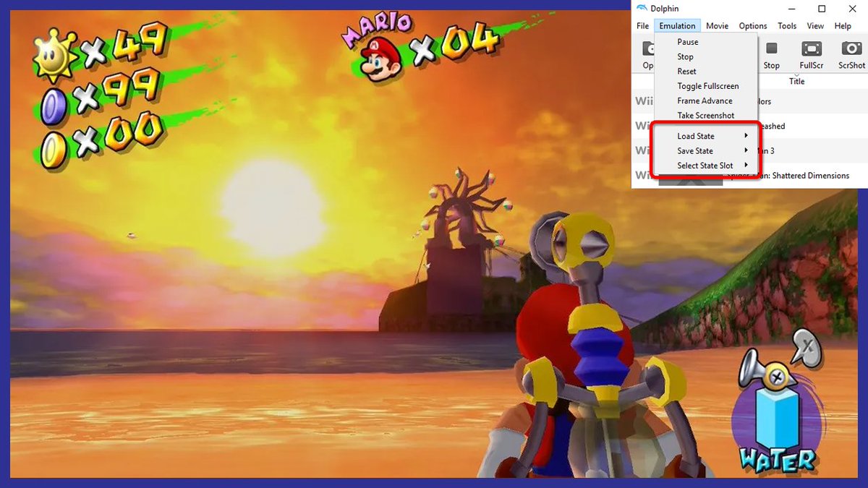Viewport: 868px width, 488px height.
Task: Expand the Save State submenu
Action: [706, 151]
